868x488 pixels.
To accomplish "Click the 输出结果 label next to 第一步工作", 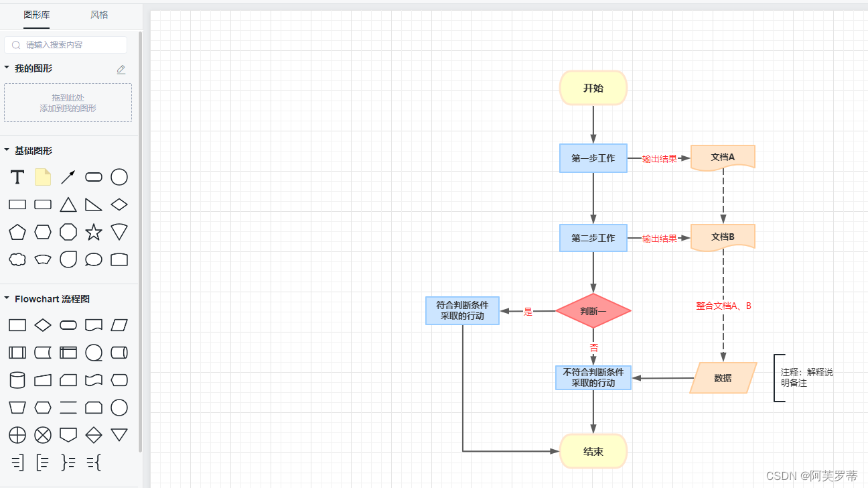I will (660, 159).
